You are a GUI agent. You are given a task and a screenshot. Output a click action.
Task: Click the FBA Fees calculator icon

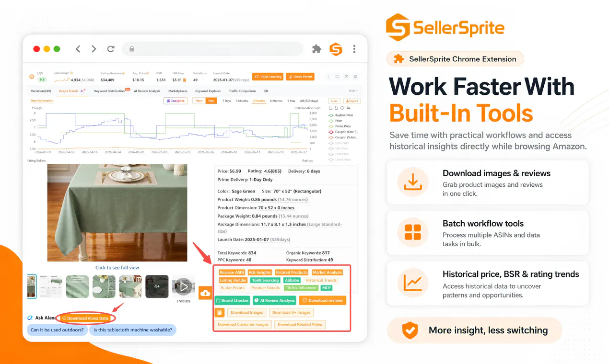click(185, 80)
